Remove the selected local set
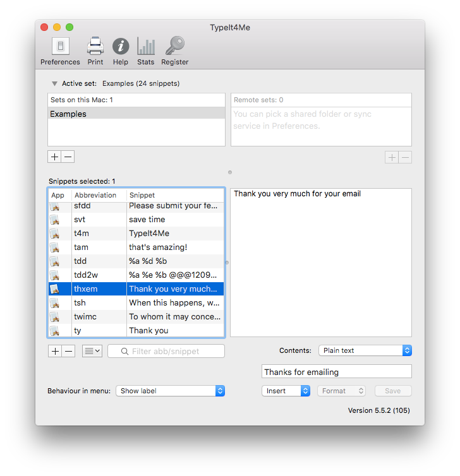The height and width of the screenshot is (476, 460). point(68,157)
